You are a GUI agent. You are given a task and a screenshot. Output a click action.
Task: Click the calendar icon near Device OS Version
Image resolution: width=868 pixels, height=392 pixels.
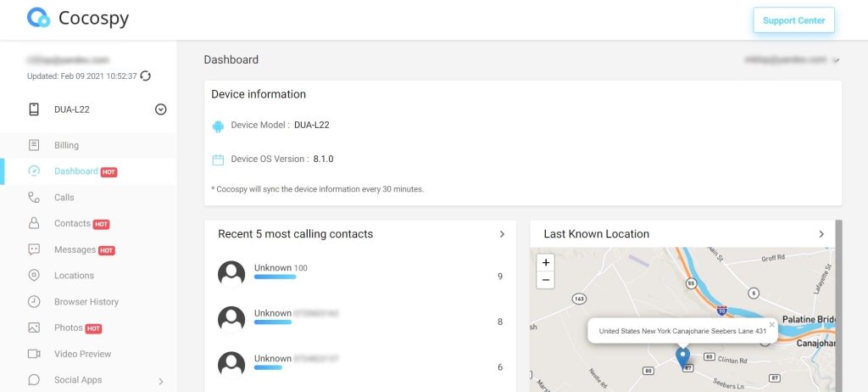218,160
